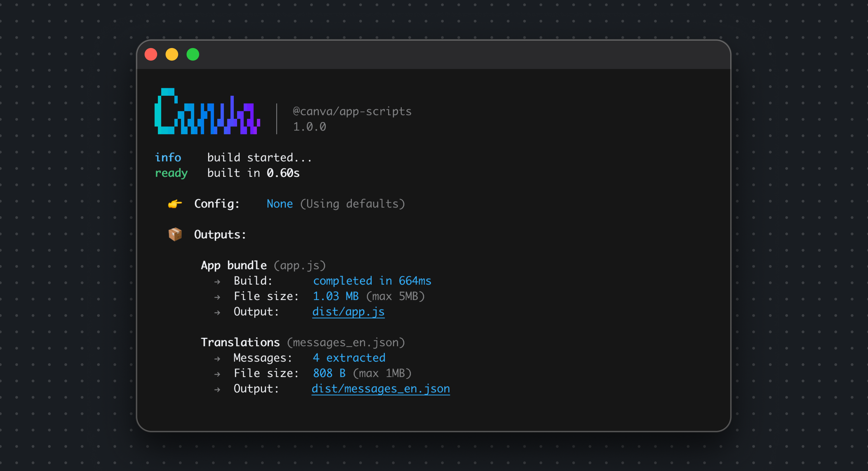Viewport: 868px width, 471px height.
Task: Click 'completed in 664ms' build status
Action: click(372, 281)
